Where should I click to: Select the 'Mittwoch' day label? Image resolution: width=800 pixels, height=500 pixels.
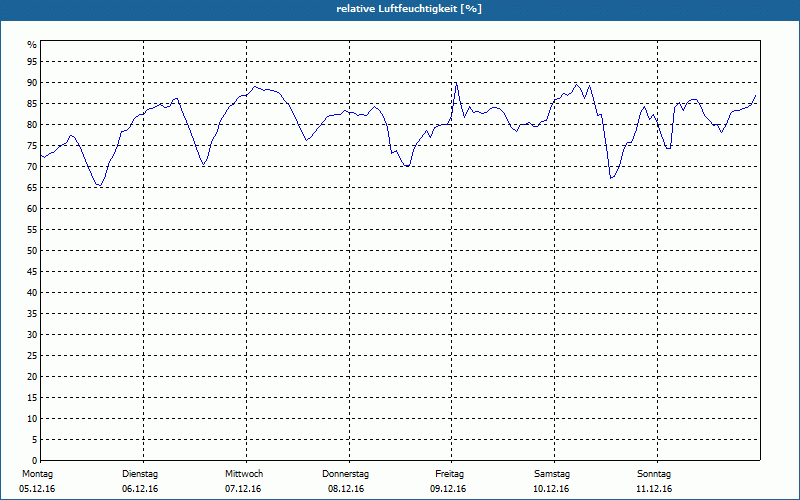pyautogui.click(x=244, y=474)
